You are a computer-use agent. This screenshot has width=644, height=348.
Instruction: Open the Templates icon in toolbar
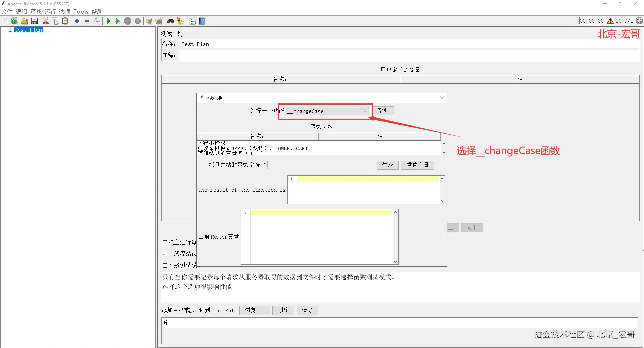click(x=14, y=21)
